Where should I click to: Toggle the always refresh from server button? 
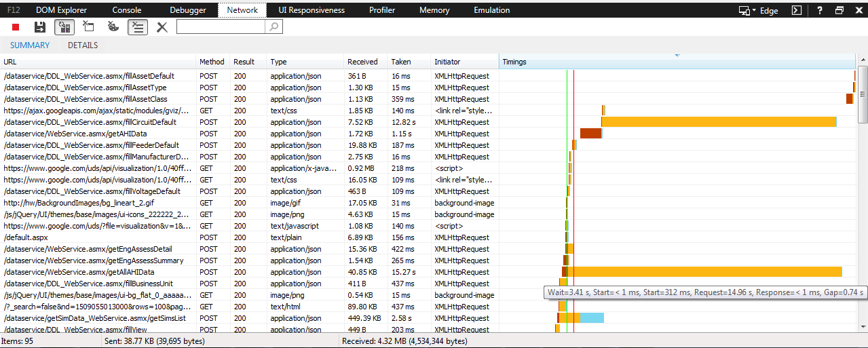pyautogui.click(x=64, y=27)
